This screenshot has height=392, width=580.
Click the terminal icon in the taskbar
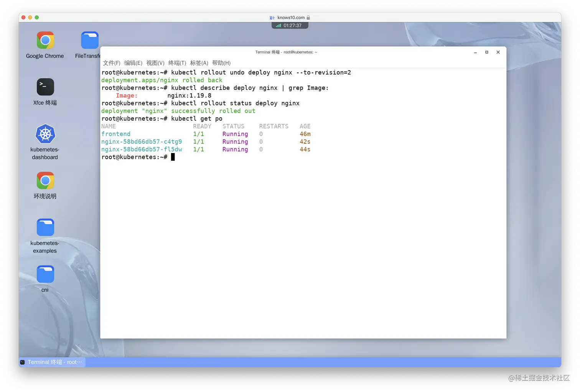23,362
